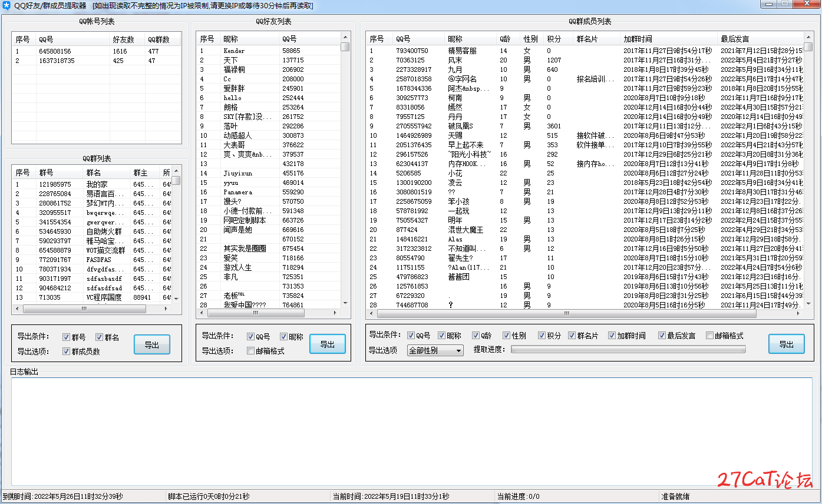Screen dimensions: 822x504
Task: Toggle 积分 checkbox in member export conditions
Action: point(542,336)
